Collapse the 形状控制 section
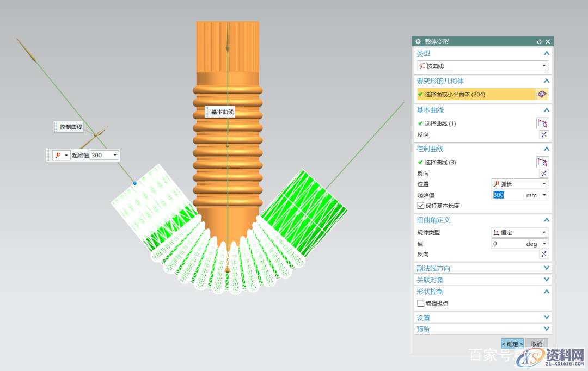The height and width of the screenshot is (371, 588). tap(547, 292)
